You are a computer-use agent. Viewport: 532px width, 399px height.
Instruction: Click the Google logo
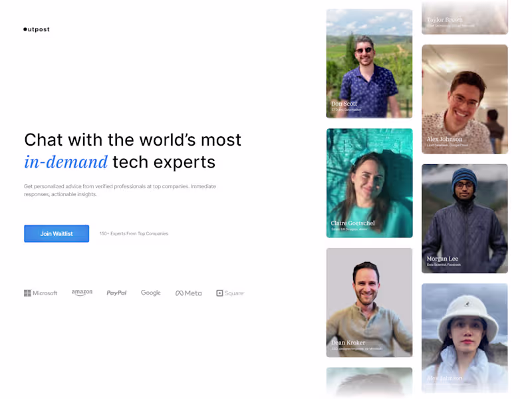pos(151,293)
